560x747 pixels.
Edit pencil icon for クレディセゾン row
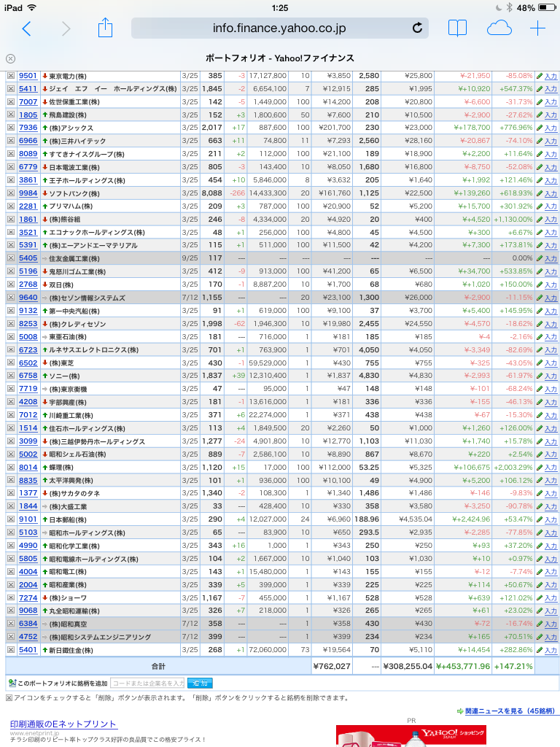[540, 324]
